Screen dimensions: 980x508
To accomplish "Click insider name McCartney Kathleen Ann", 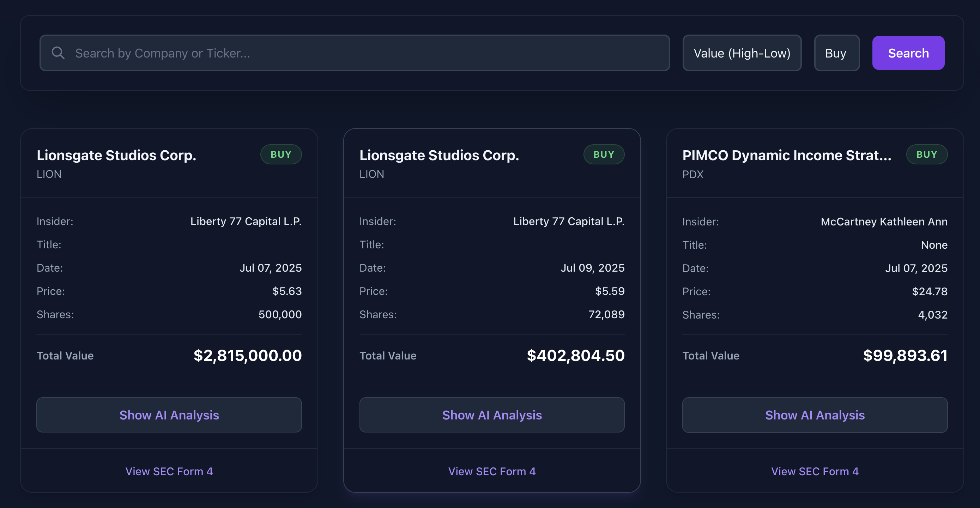I will (884, 222).
